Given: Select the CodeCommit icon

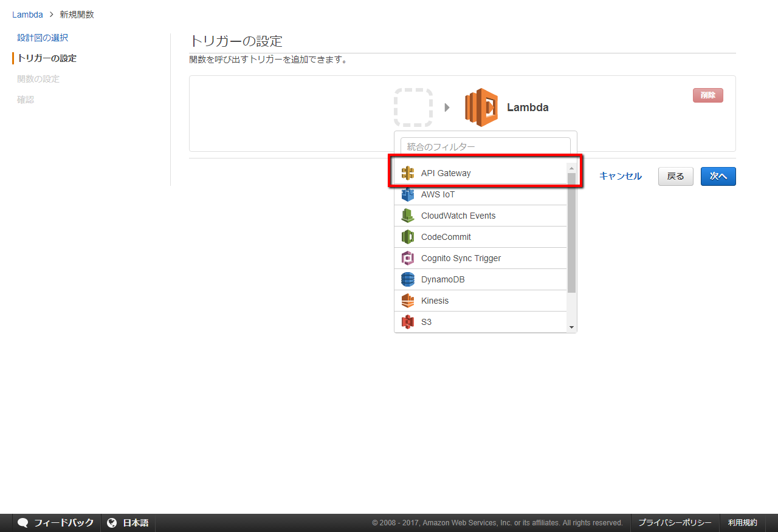Looking at the screenshot, I should [408, 237].
